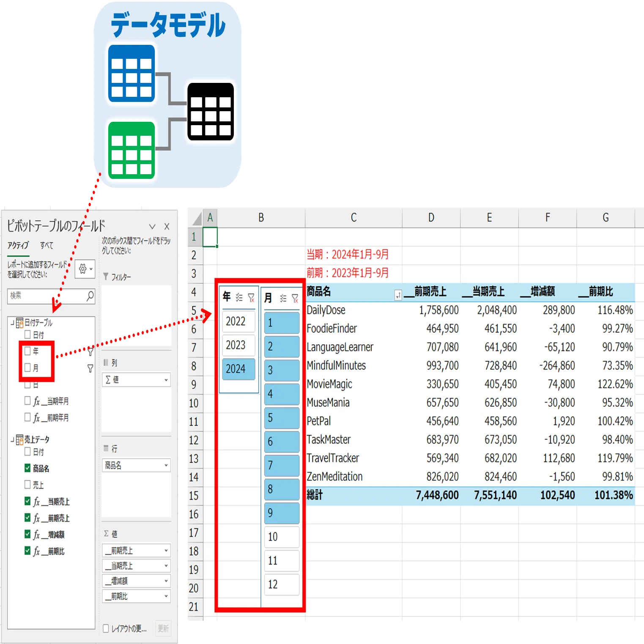This screenshot has width=644, height=644.
Task: Click the 116.48% value cell
Action: (x=606, y=310)
